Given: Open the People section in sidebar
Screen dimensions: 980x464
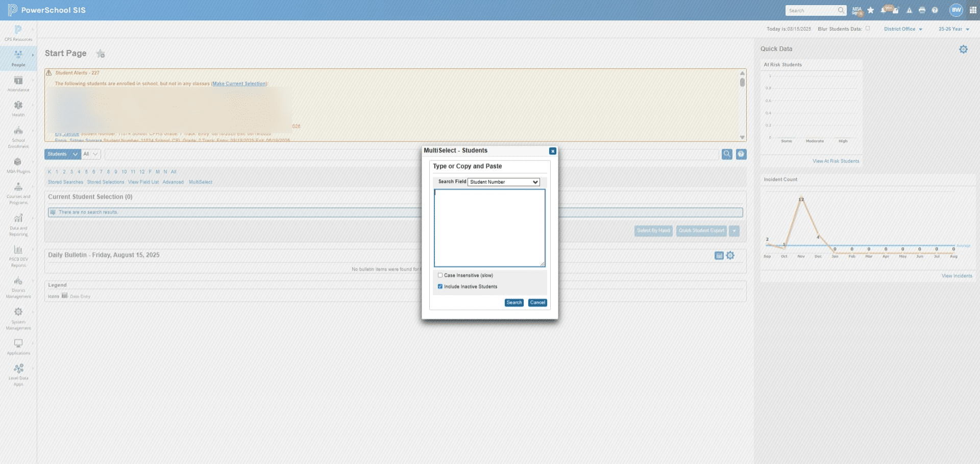Looking at the screenshot, I should point(18,58).
